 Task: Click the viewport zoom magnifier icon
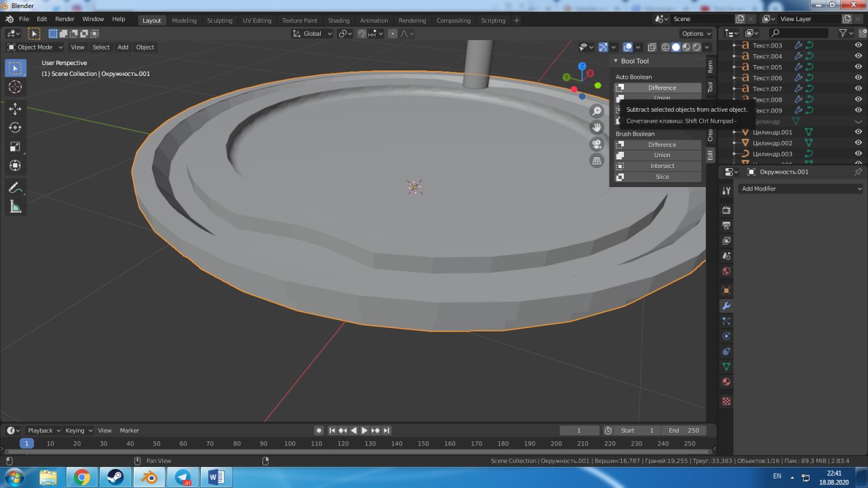[x=597, y=111]
